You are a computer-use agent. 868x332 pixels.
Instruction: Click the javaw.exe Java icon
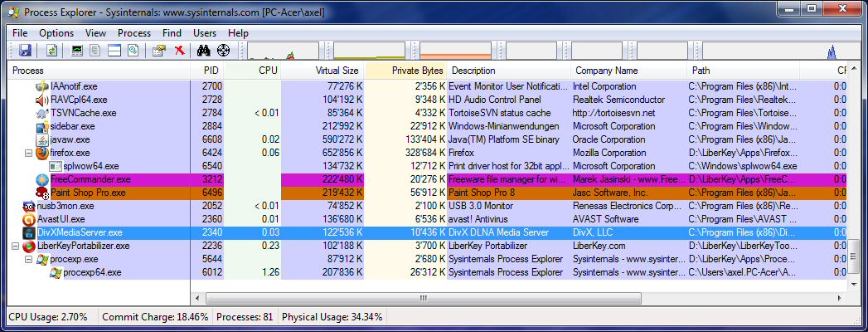(x=42, y=139)
